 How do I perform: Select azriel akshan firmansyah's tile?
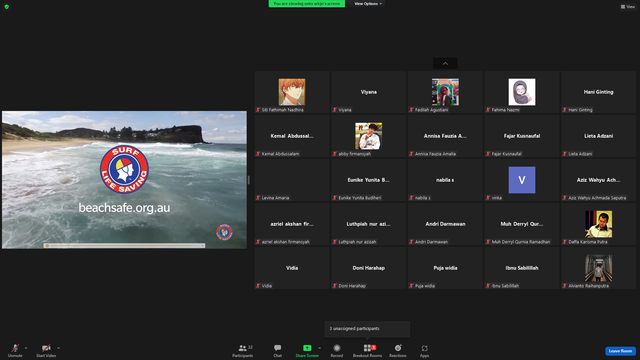(x=292, y=224)
